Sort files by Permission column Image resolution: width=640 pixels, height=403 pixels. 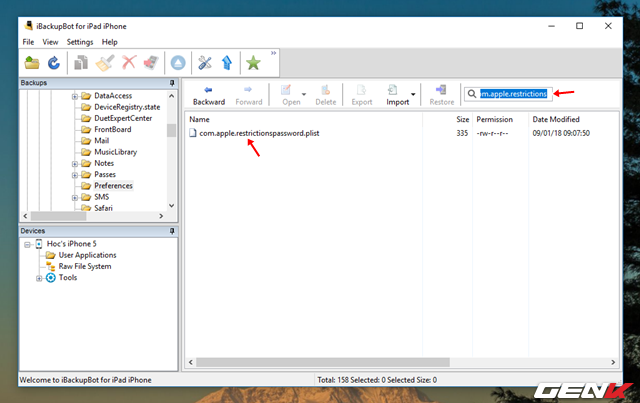click(x=494, y=119)
